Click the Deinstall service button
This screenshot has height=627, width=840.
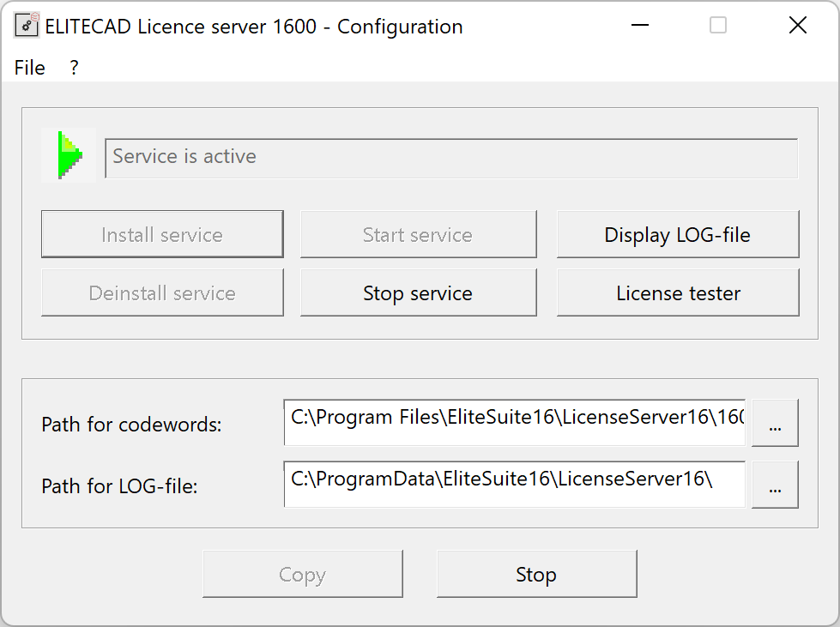click(162, 293)
